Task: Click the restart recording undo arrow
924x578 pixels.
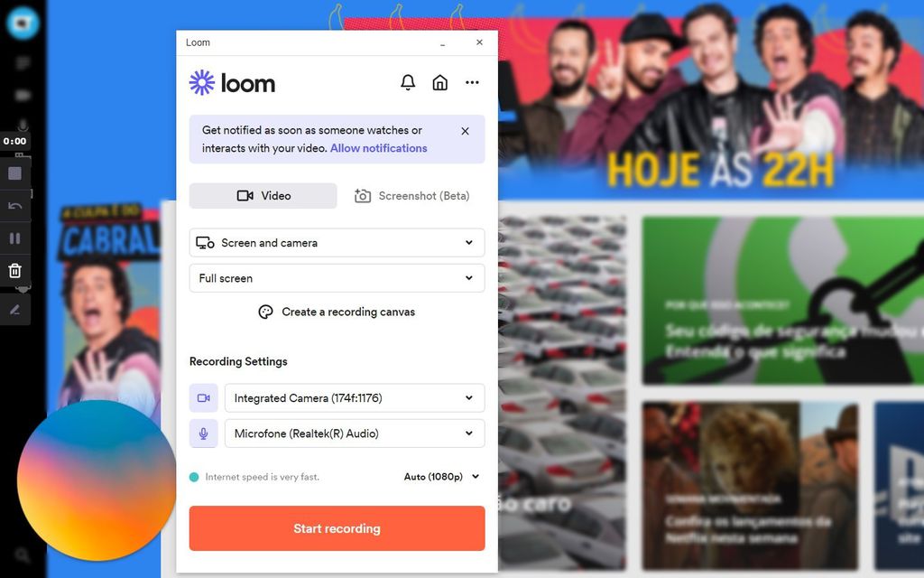Action: 15,206
